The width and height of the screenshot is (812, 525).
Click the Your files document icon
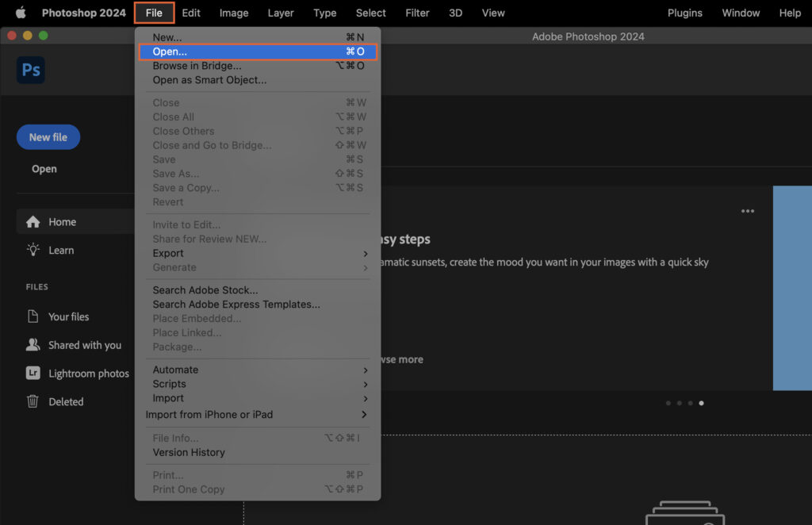coord(32,316)
